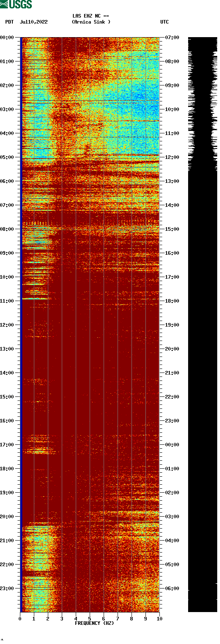Click the frequency axis tick '2'

[48, 619]
